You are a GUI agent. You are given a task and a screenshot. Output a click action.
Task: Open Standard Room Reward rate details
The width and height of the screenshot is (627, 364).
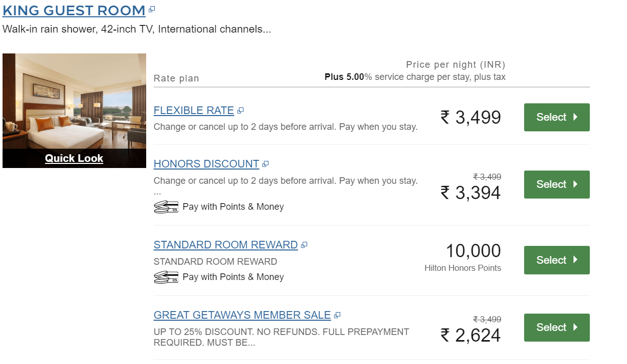226,245
